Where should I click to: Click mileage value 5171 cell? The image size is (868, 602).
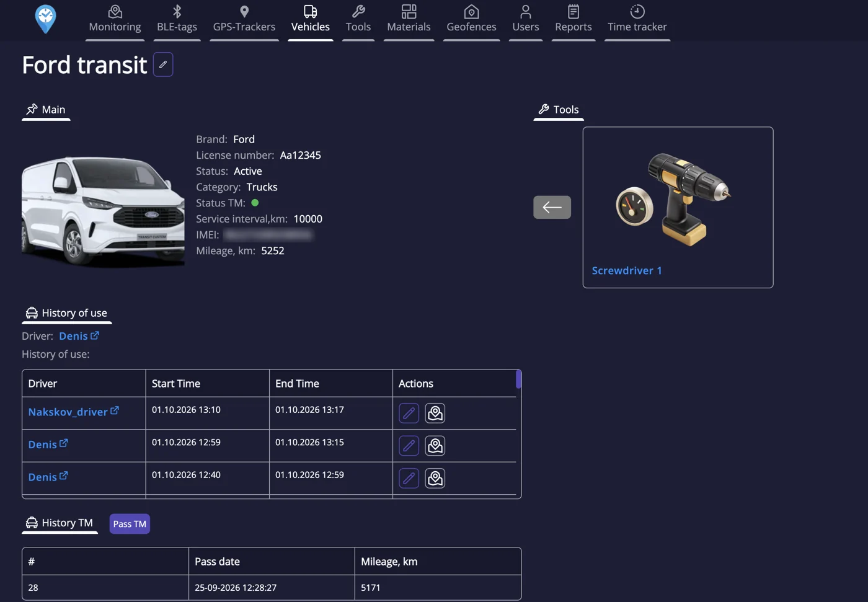438,588
